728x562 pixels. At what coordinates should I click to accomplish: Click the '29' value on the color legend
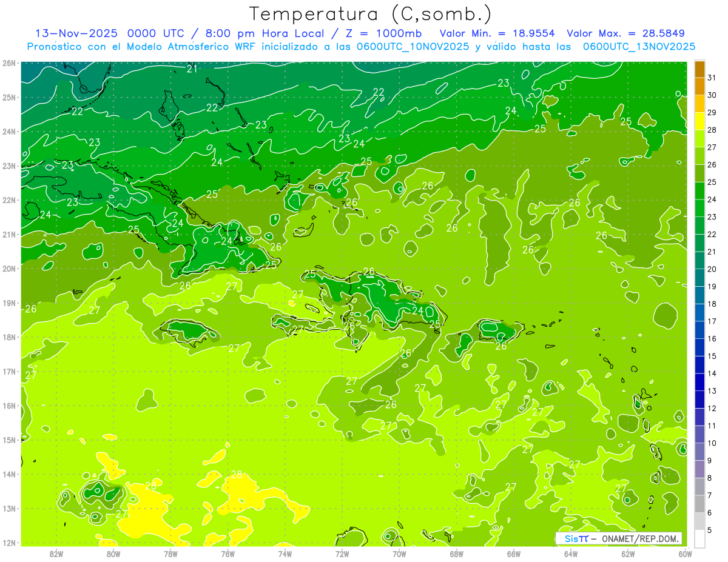(x=712, y=113)
